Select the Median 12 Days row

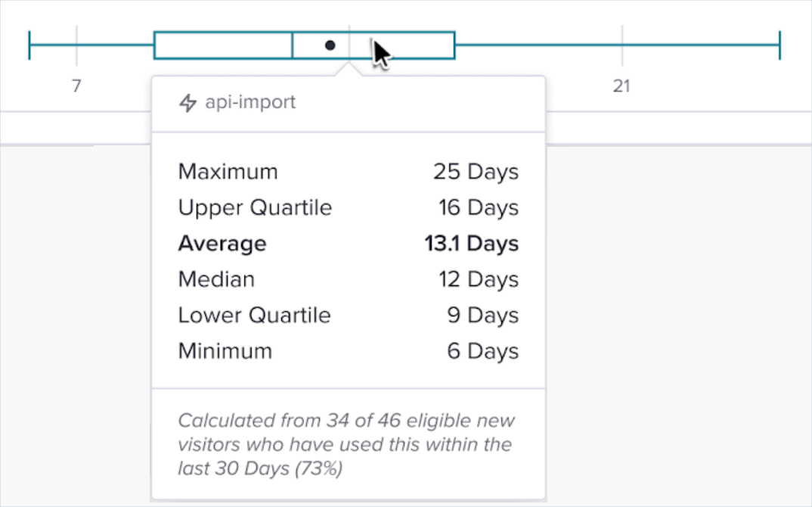(x=348, y=279)
